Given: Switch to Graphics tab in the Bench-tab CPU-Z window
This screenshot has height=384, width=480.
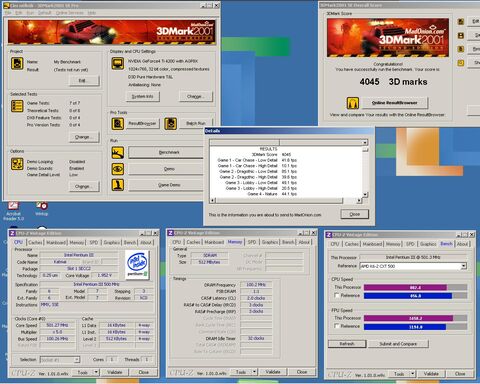Looking at the screenshot, I should [x=428, y=244].
